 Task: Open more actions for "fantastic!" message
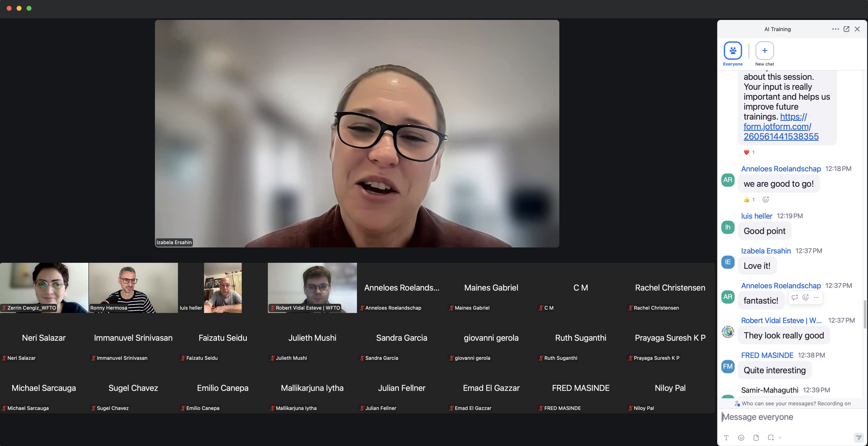[x=816, y=297]
